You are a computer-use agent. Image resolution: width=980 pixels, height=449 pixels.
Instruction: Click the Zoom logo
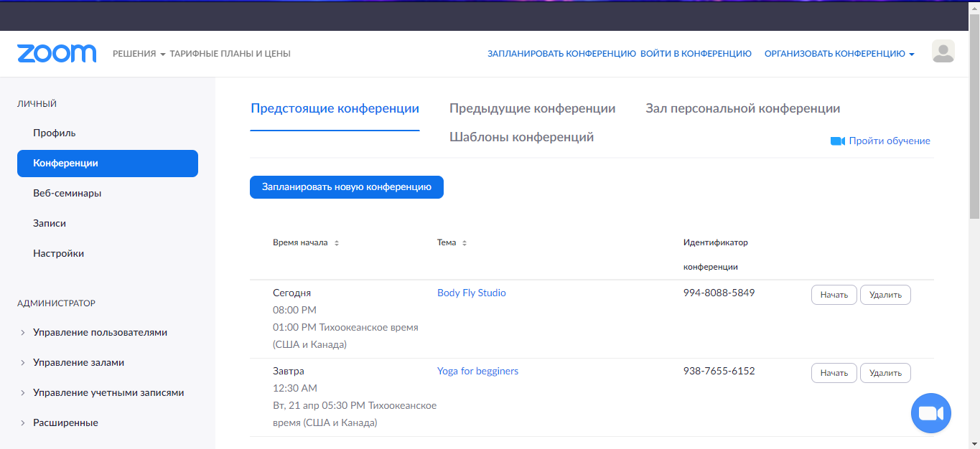(57, 53)
